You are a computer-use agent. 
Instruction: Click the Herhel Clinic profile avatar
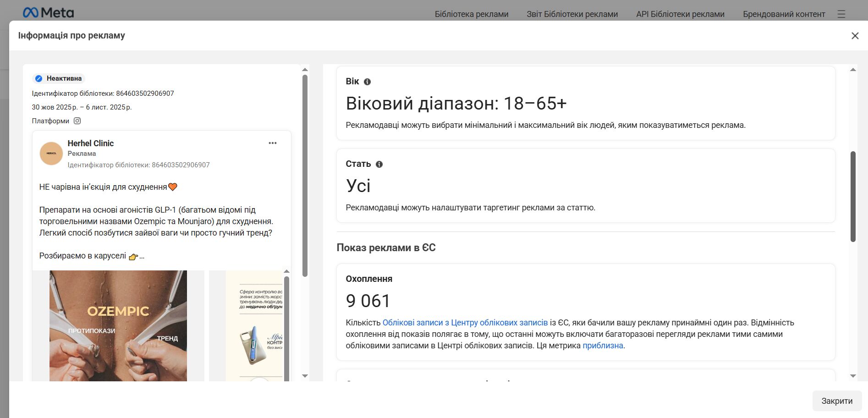(x=51, y=154)
